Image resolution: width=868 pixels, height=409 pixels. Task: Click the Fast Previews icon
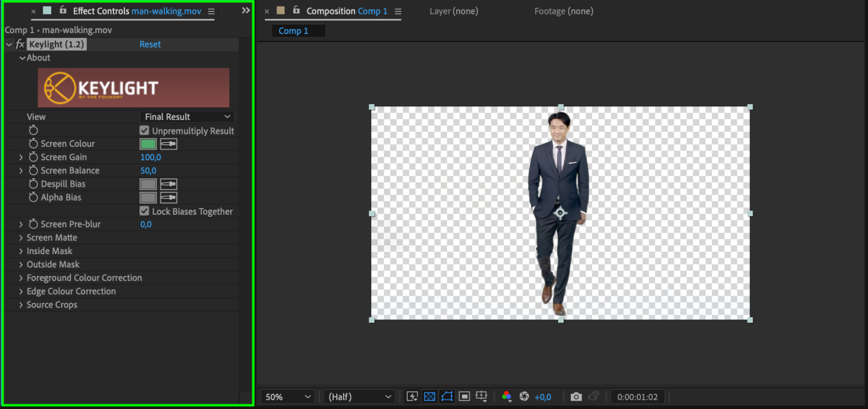[412, 396]
